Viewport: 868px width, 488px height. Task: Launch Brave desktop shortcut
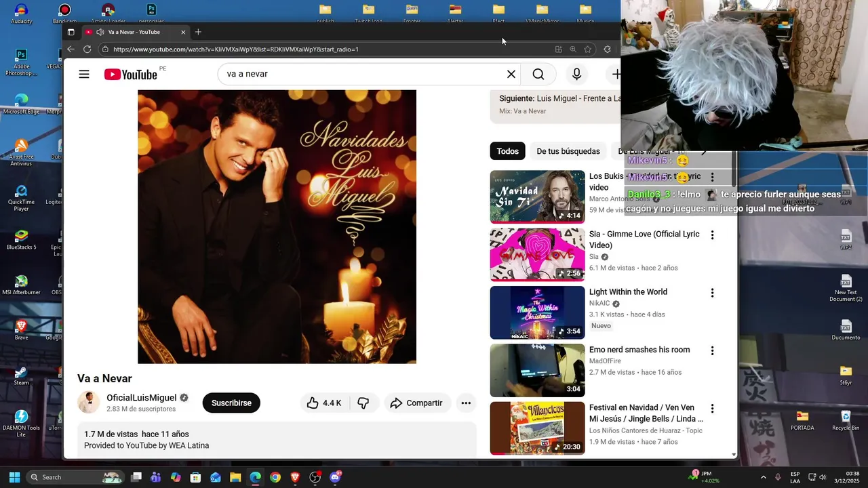click(21, 330)
